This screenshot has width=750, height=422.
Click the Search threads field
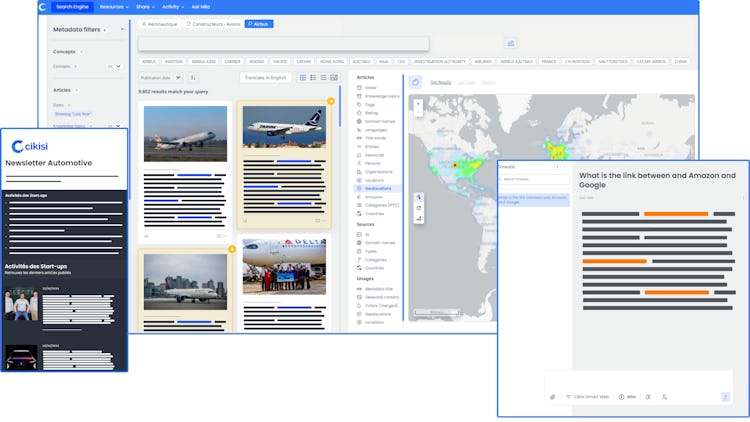(x=534, y=179)
